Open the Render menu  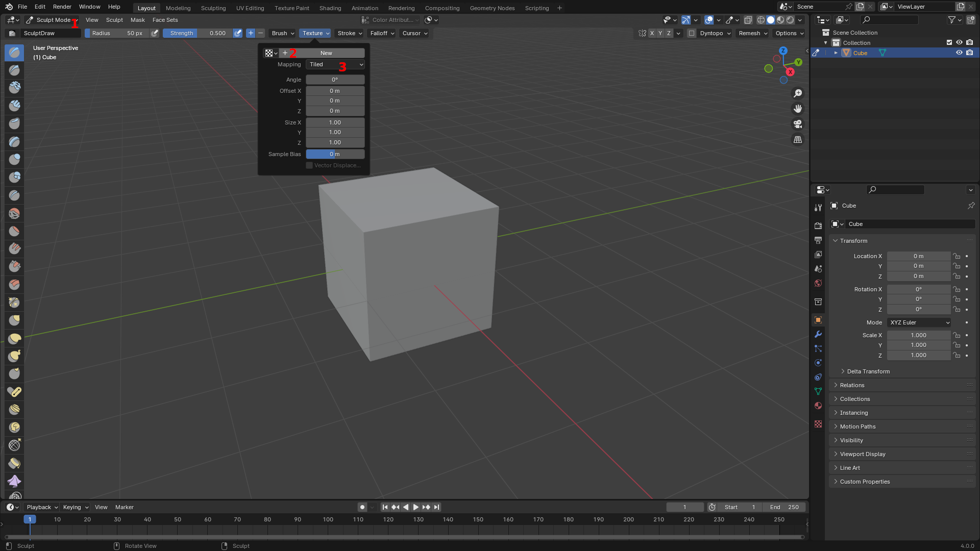click(x=62, y=7)
